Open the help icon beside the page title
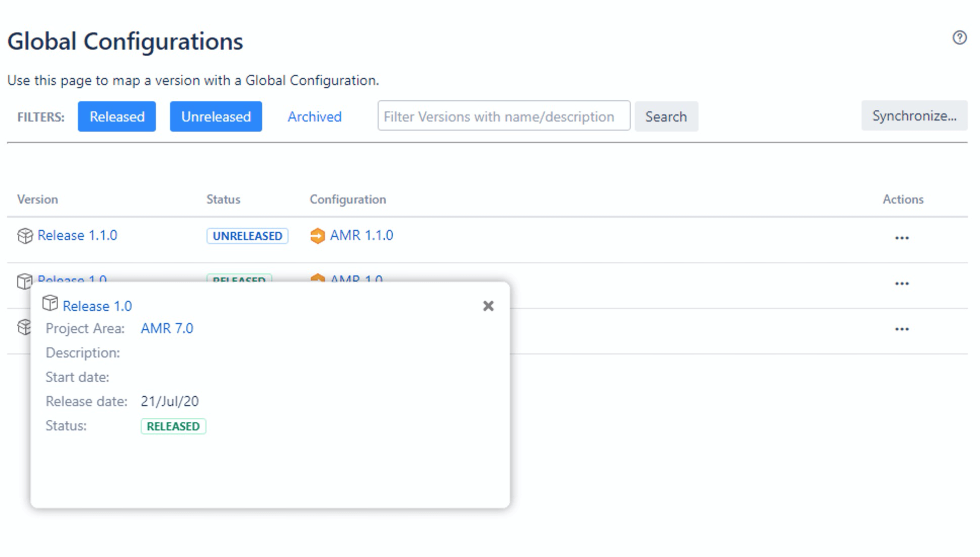The width and height of the screenshot is (980, 557). (x=959, y=38)
